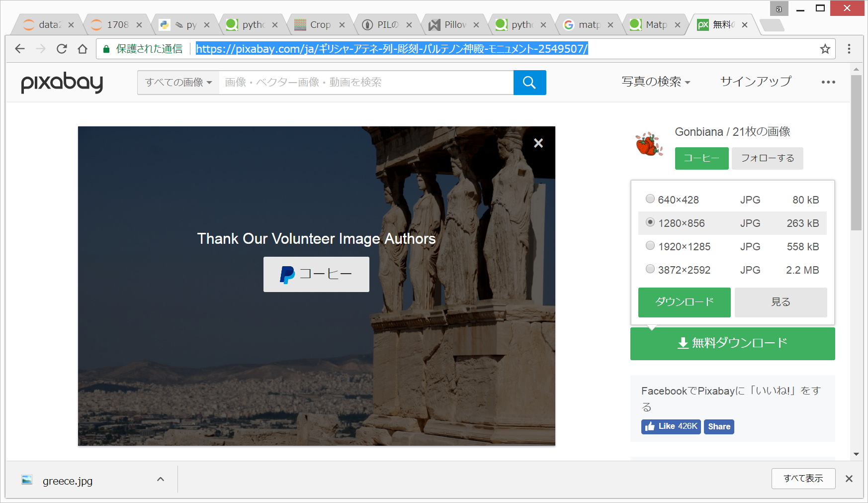Bookmark this page with the star icon
Screen dimensions: 868x503
pos(825,49)
